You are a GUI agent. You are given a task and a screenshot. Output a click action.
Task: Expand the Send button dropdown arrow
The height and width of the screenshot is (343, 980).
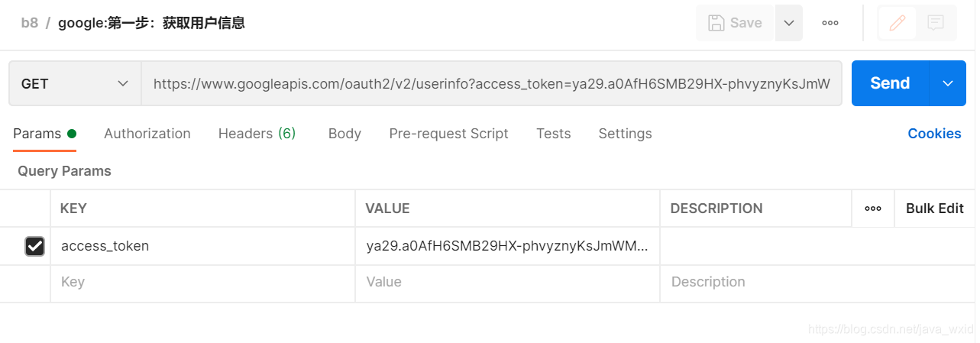(948, 83)
